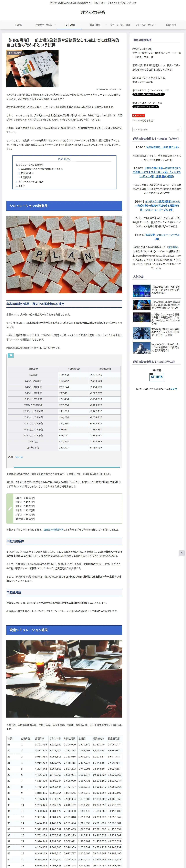Open お問い合せ page
Screen dimensions: 186x868
[x=171, y=25]
